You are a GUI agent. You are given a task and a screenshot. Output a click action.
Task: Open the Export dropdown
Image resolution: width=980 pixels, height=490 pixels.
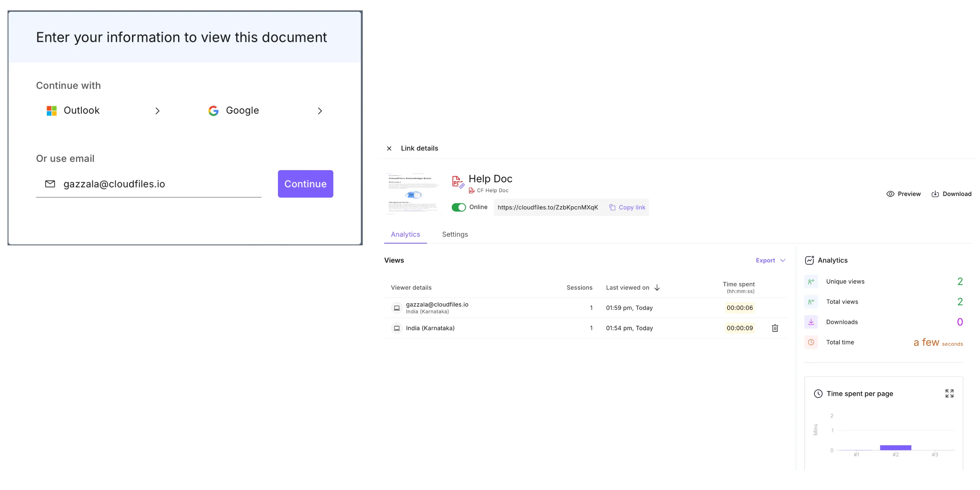pyautogui.click(x=770, y=260)
